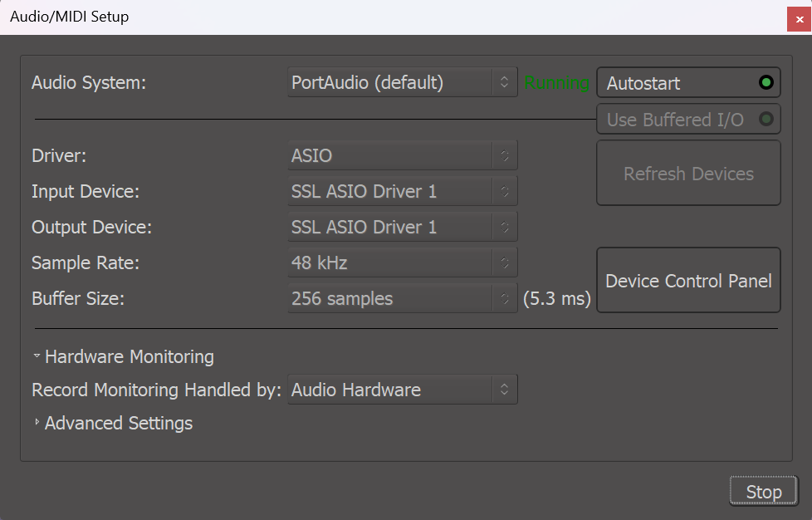This screenshot has width=812, height=520.
Task: Open the Audio System dropdown arrow
Action: tap(505, 82)
